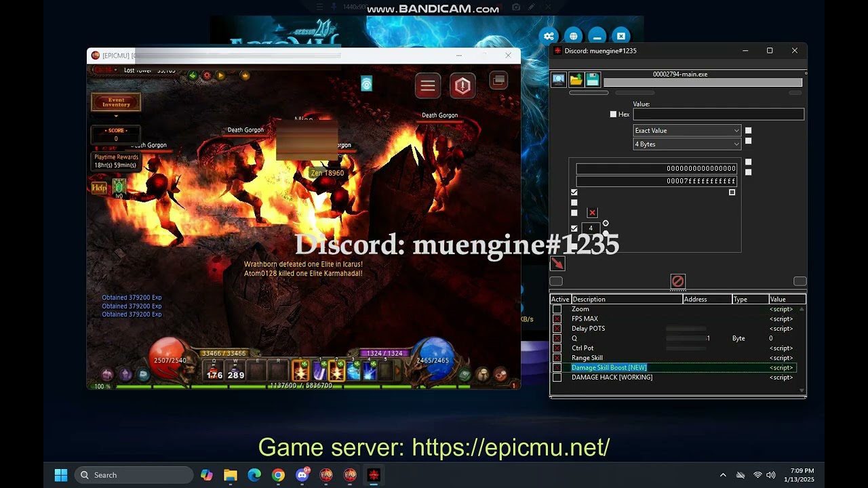Click the Value column header
Viewport: 868px width, 488px height.
(x=787, y=299)
